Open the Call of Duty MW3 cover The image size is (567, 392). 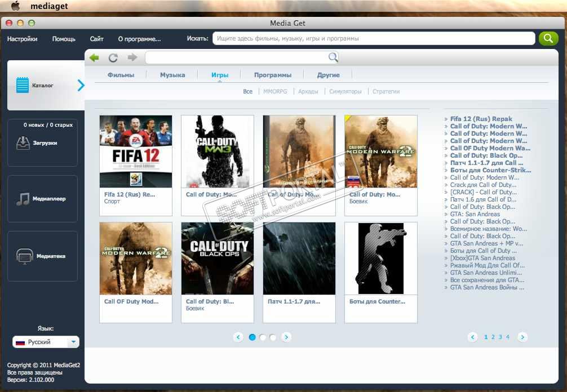[218, 152]
